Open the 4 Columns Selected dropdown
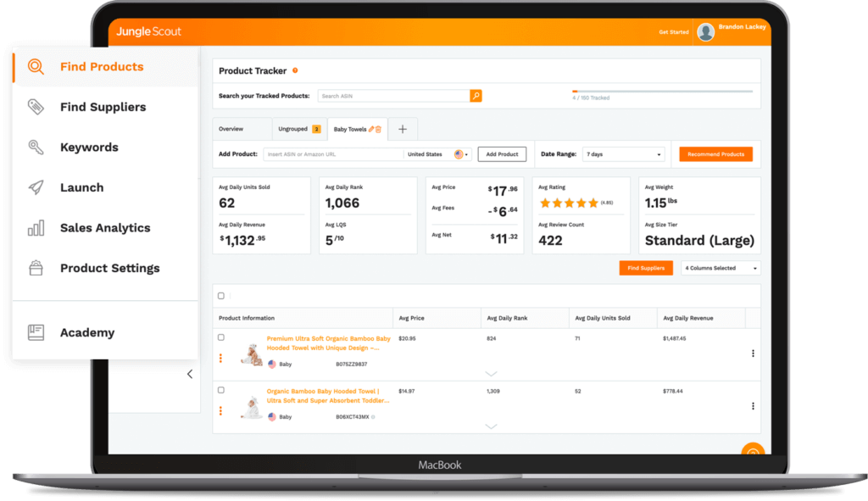Viewport: 868px width, 501px height. click(721, 268)
